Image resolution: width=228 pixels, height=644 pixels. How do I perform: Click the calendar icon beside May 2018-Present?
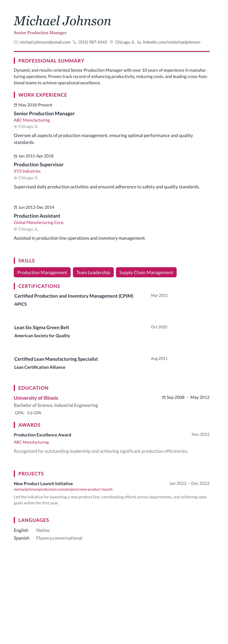[x=16, y=105]
